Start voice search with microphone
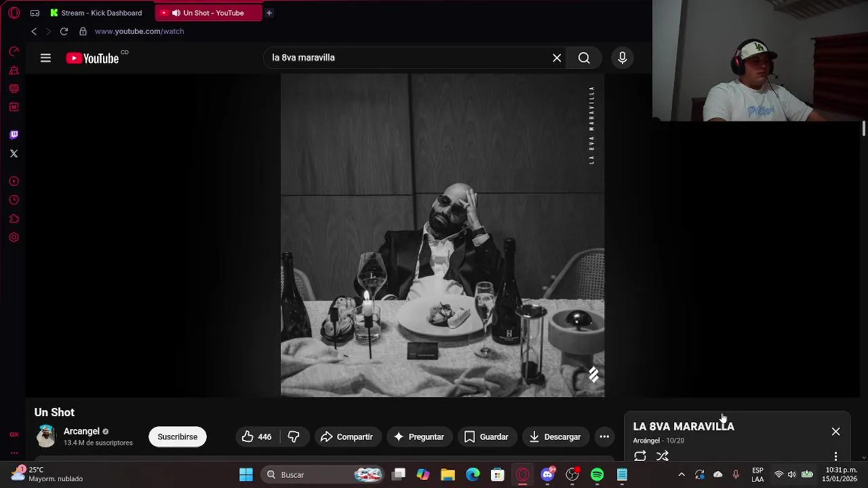The width and height of the screenshot is (868, 488). [x=622, y=58]
